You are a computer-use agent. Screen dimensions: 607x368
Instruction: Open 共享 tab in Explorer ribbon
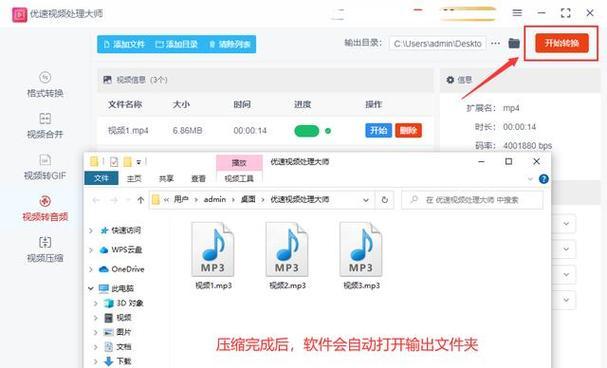pyautogui.click(x=166, y=178)
